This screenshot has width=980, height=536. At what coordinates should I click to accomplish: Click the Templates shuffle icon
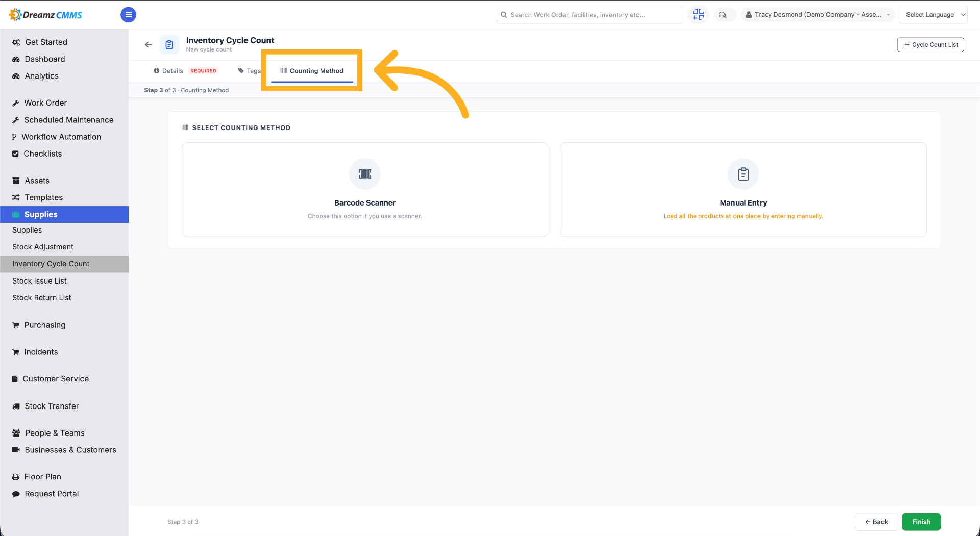16,198
